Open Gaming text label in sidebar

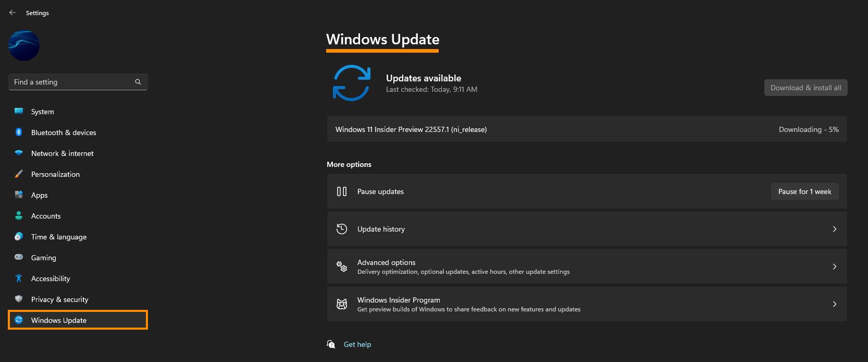(x=44, y=258)
